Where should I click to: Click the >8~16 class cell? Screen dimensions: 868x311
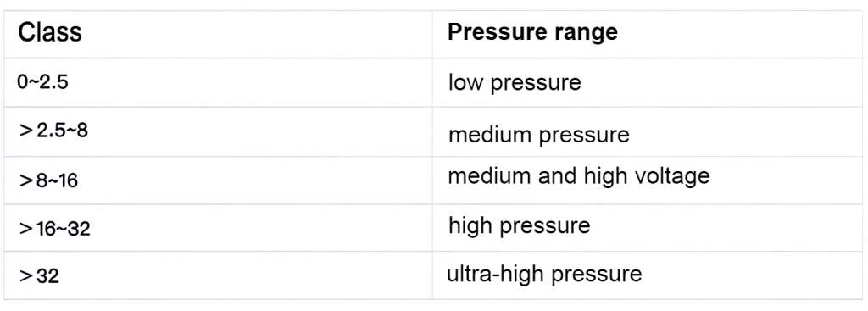coord(218,180)
